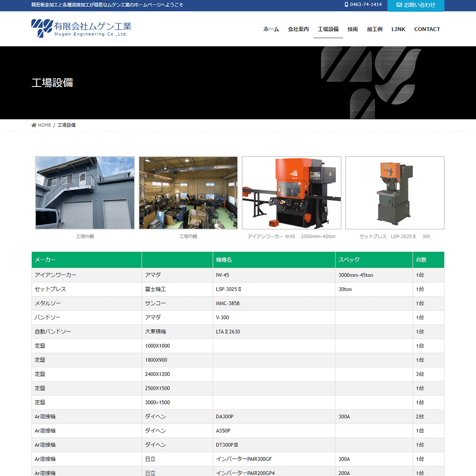Click the 台数 column header
Viewport: 476px width, 476px height.
pyautogui.click(x=429, y=260)
